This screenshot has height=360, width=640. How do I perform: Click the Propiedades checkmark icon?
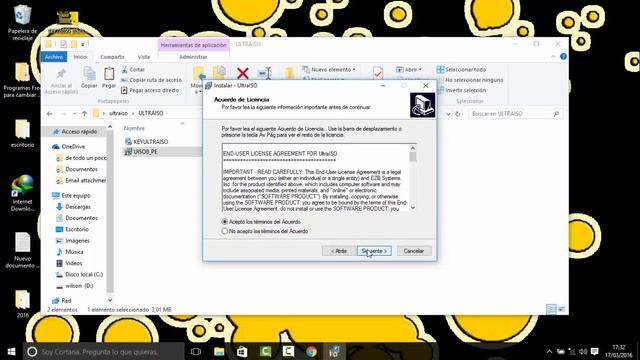(378, 73)
